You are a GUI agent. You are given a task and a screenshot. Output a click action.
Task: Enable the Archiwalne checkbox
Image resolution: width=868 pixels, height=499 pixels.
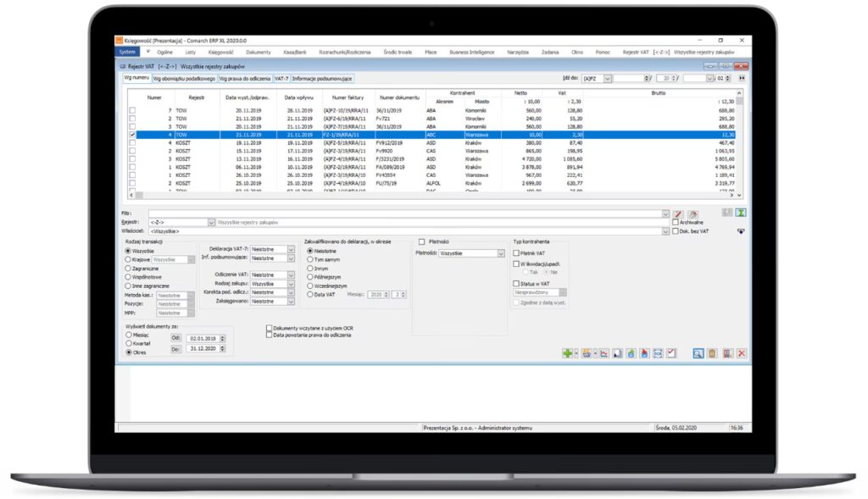pyautogui.click(x=675, y=222)
